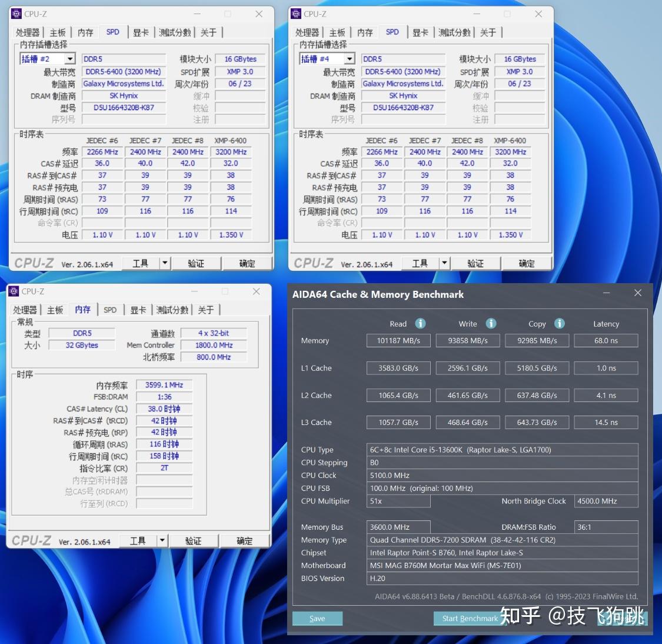Image resolution: width=662 pixels, height=644 pixels.
Task: Click North Bridge Clock value 4500.0 MHz
Action: [606, 501]
